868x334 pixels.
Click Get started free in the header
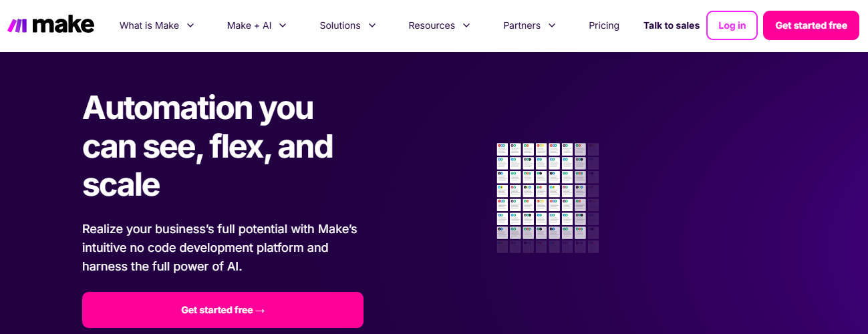[811, 25]
